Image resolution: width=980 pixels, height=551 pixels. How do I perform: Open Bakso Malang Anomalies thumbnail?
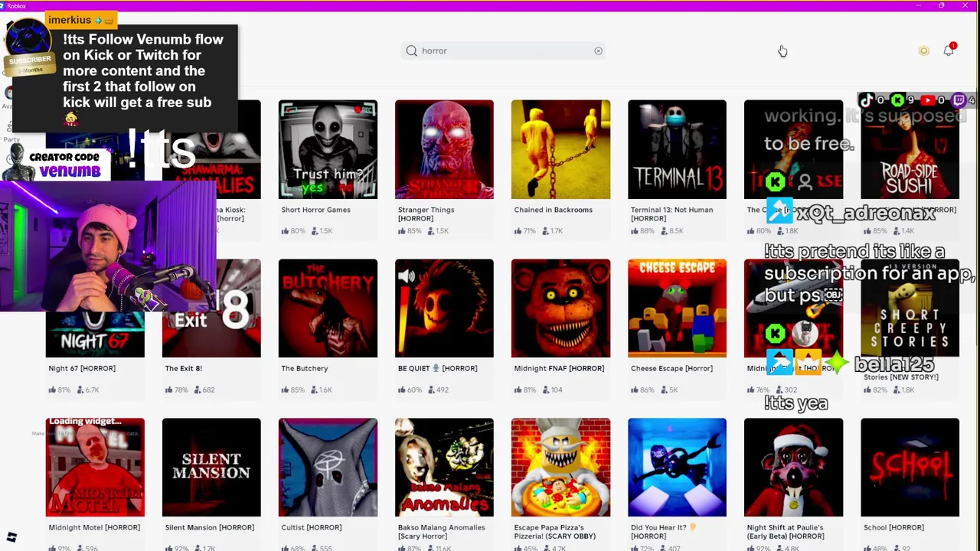pyautogui.click(x=444, y=468)
